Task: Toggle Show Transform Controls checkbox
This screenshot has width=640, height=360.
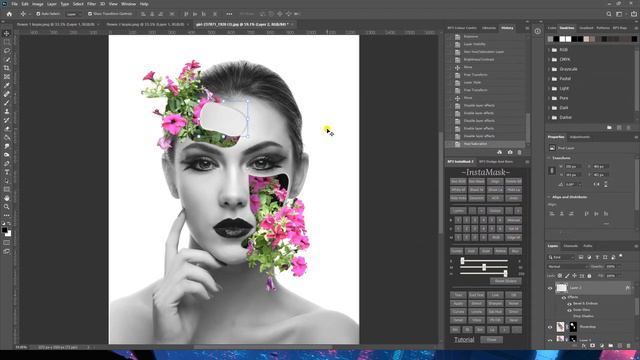Action: (90, 14)
